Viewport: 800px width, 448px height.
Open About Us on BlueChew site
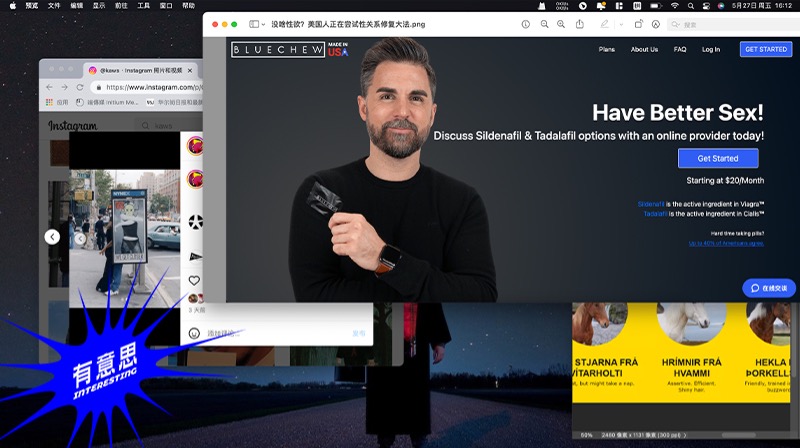(x=644, y=49)
